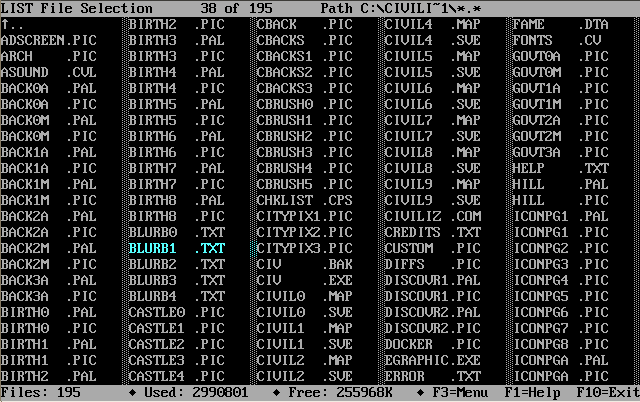The image size is (640, 402).
Task: Select file ICONPG5 .PIC
Action: coord(560,296)
